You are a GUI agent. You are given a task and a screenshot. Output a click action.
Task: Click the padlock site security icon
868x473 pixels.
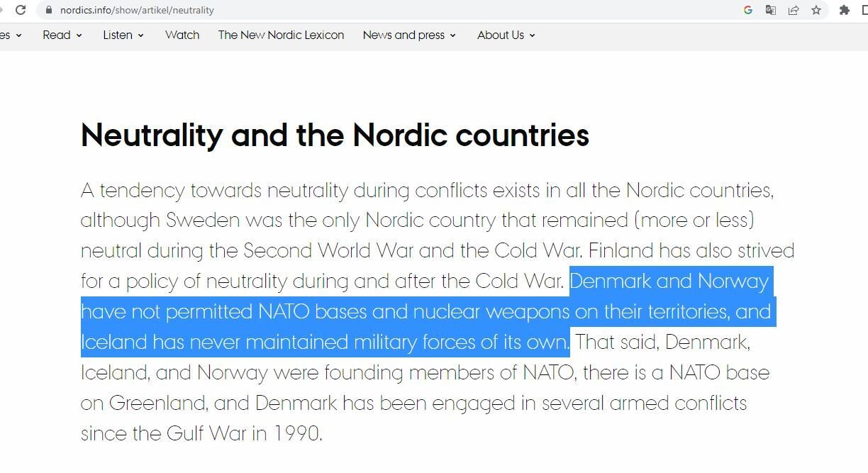point(48,10)
